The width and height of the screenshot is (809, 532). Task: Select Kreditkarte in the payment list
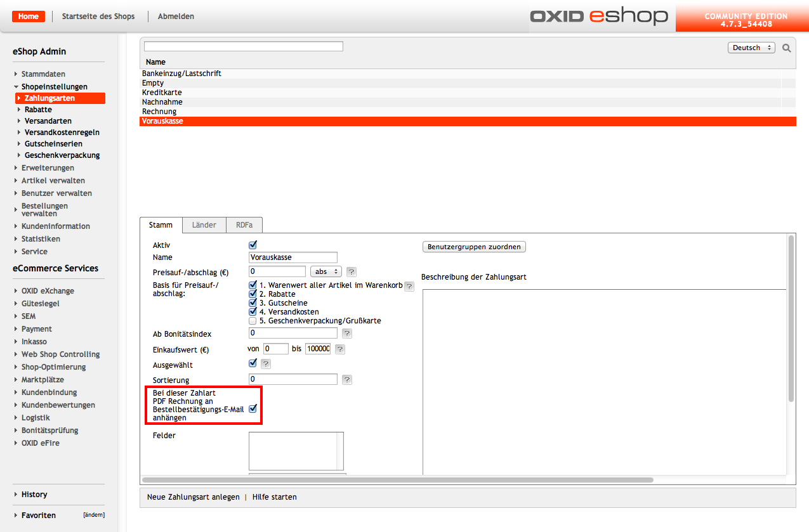(x=162, y=93)
